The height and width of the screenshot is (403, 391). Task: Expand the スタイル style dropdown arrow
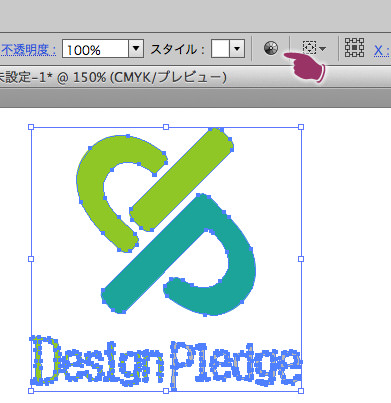(x=237, y=49)
